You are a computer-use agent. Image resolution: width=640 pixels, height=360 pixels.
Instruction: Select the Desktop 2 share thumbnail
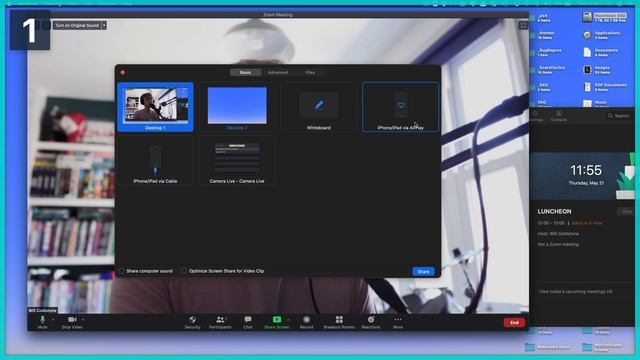237,107
